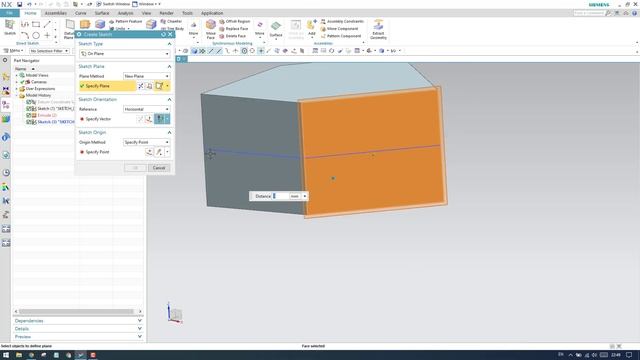This screenshot has width=640, height=360.
Task: Click the Point dialog icon beside Specify Point
Action: point(149,152)
